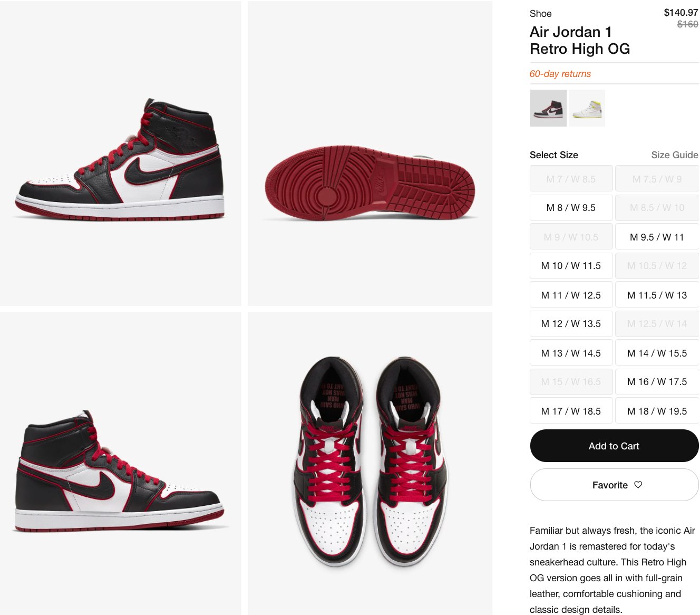700x615 pixels.
Task: Open the 60-day returns link
Action: 560,74
